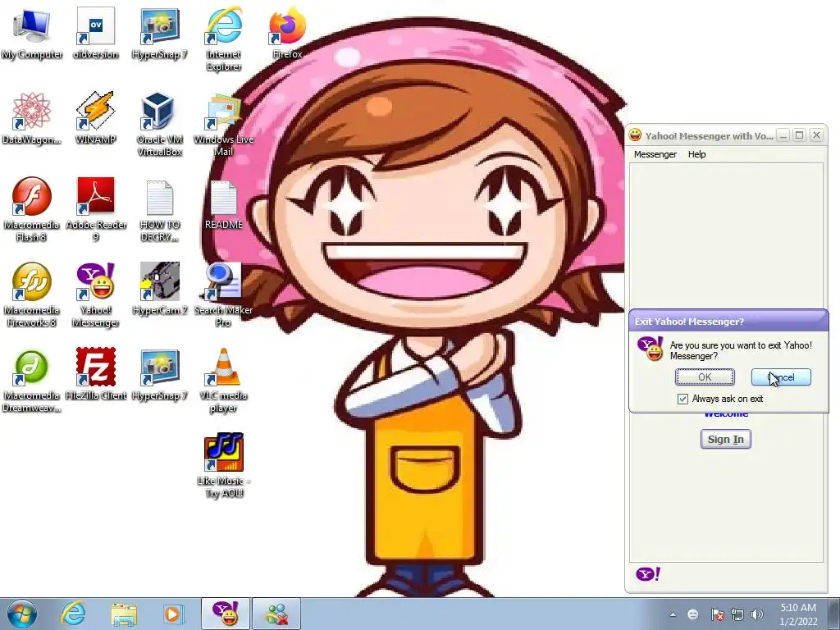The height and width of the screenshot is (630, 840).
Task: Open the clock showing 5:10 AM
Action: click(x=798, y=614)
